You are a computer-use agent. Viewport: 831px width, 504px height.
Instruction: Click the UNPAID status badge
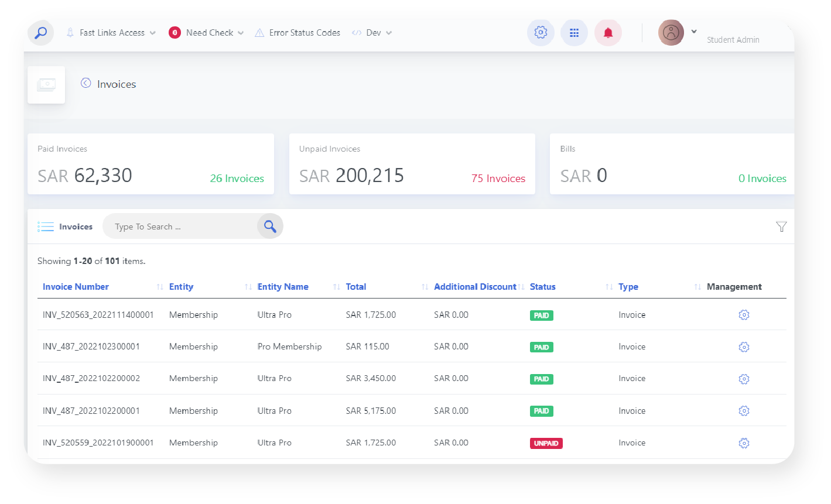point(546,443)
